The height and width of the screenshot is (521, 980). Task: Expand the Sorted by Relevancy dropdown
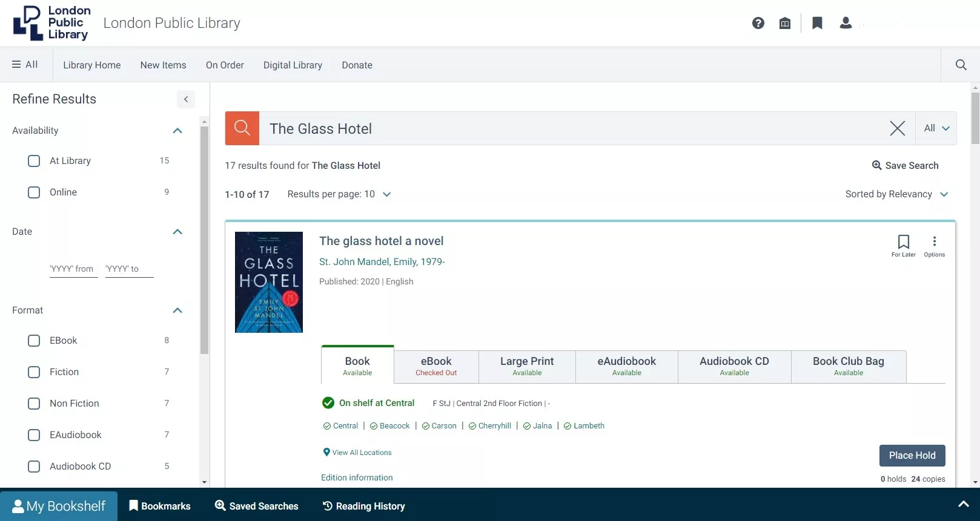click(896, 194)
